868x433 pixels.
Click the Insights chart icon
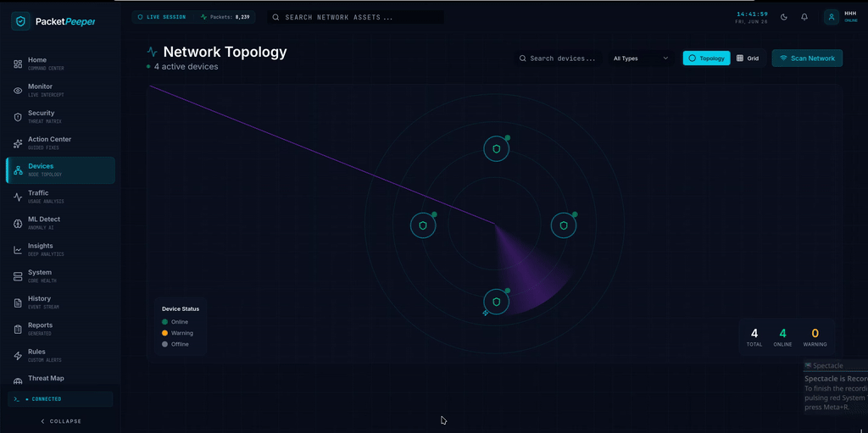tap(18, 250)
